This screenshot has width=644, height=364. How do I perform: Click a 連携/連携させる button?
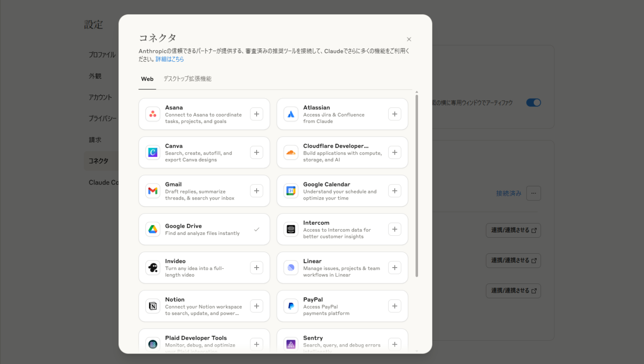point(513,230)
